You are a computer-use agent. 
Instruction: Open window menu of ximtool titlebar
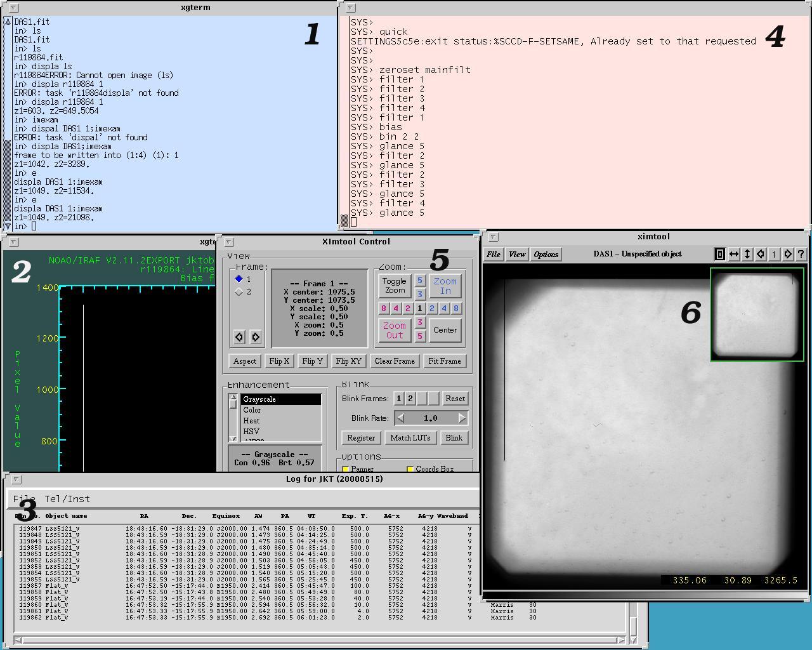493,237
